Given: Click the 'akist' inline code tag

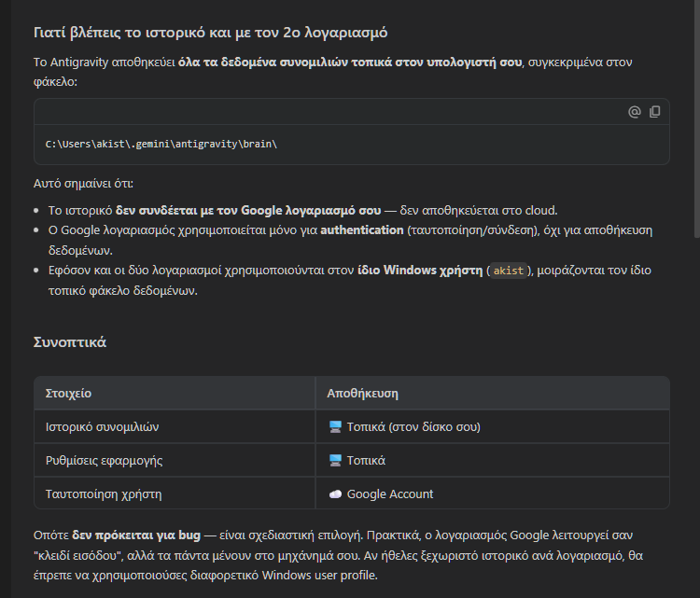Looking at the screenshot, I should coord(509,271).
